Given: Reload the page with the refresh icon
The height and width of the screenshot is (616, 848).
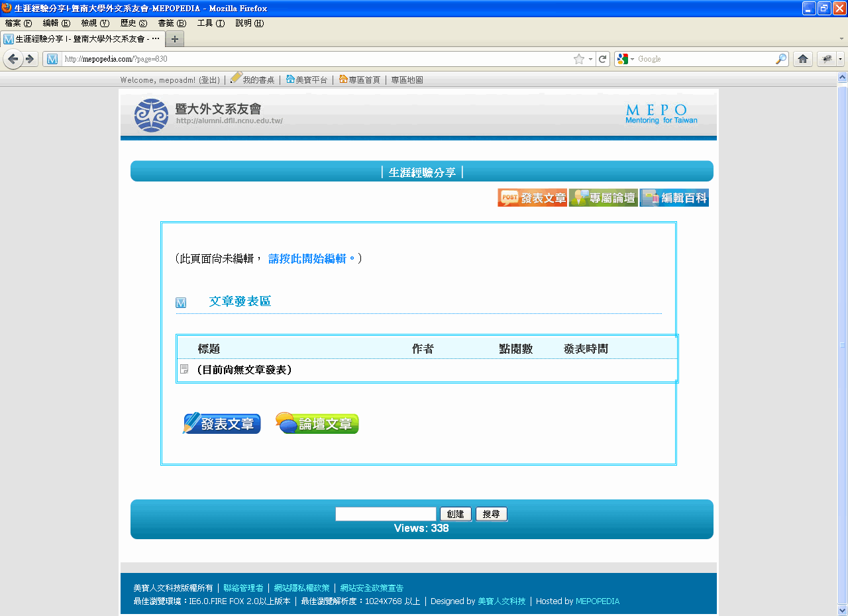Looking at the screenshot, I should 602,59.
